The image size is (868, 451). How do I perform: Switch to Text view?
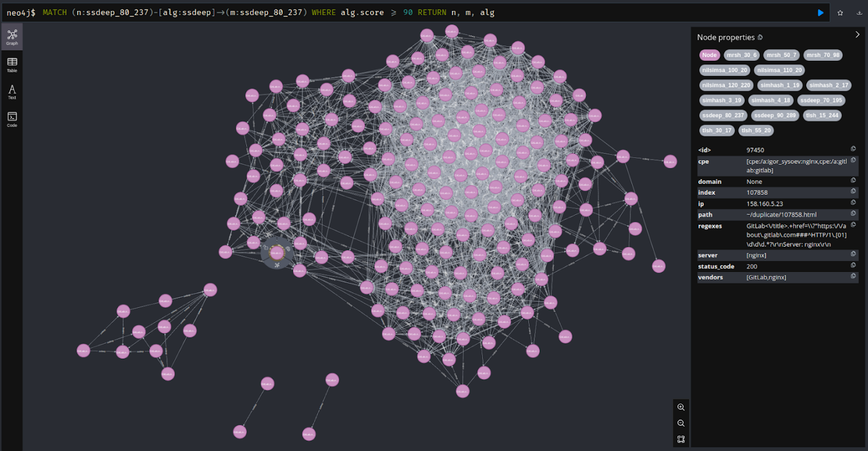(x=12, y=92)
